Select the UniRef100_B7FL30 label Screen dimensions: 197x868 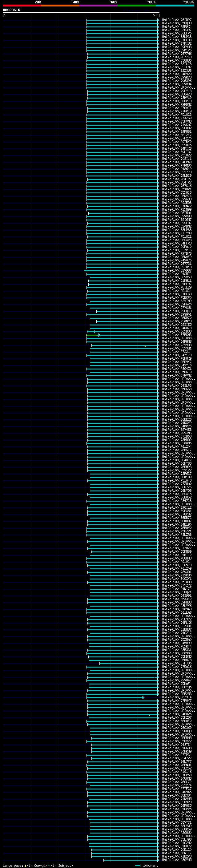pyautogui.click(x=177, y=40)
